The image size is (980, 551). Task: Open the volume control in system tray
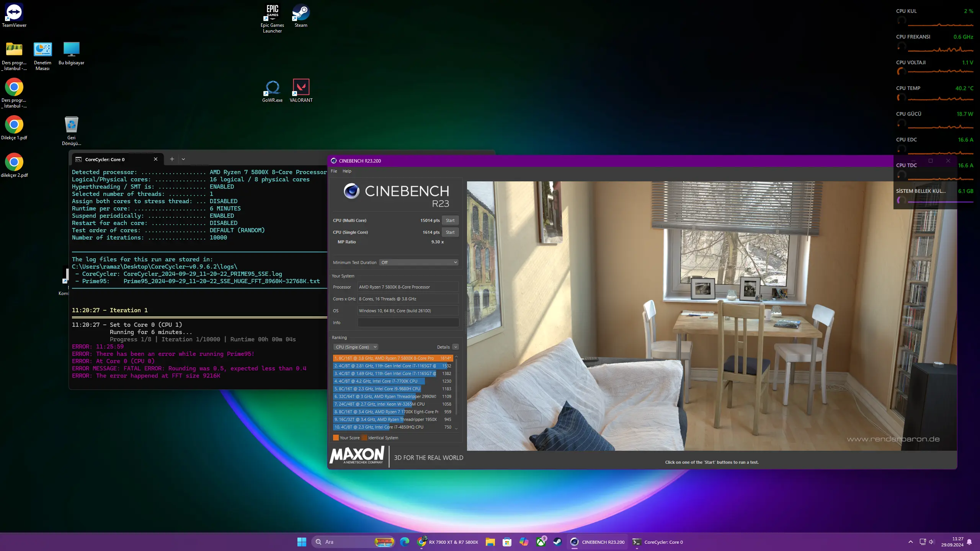931,542
